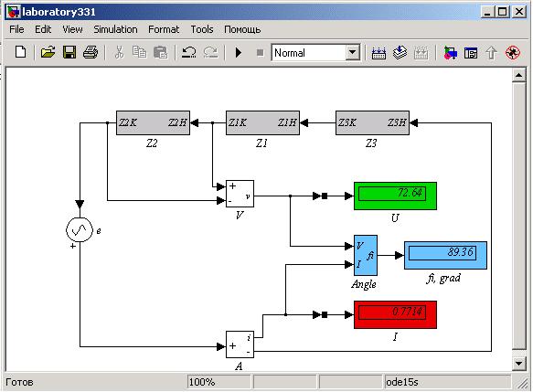The height and width of the screenshot is (392, 533).
Task: Select the blue Angle block
Action: click(366, 255)
